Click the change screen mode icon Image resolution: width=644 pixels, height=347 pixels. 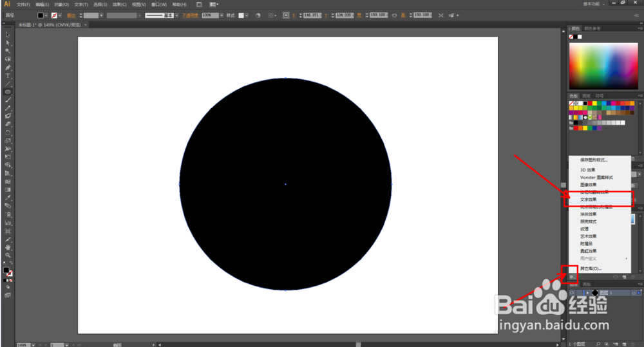[8, 295]
